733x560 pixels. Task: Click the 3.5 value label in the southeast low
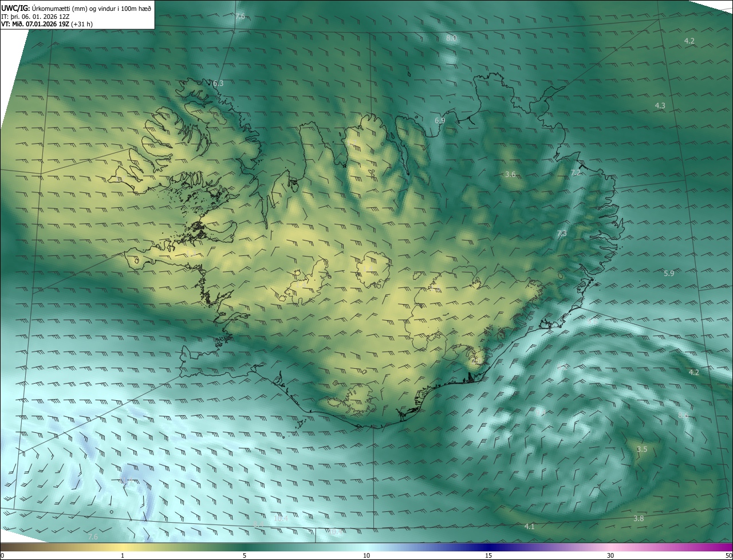tap(642, 449)
